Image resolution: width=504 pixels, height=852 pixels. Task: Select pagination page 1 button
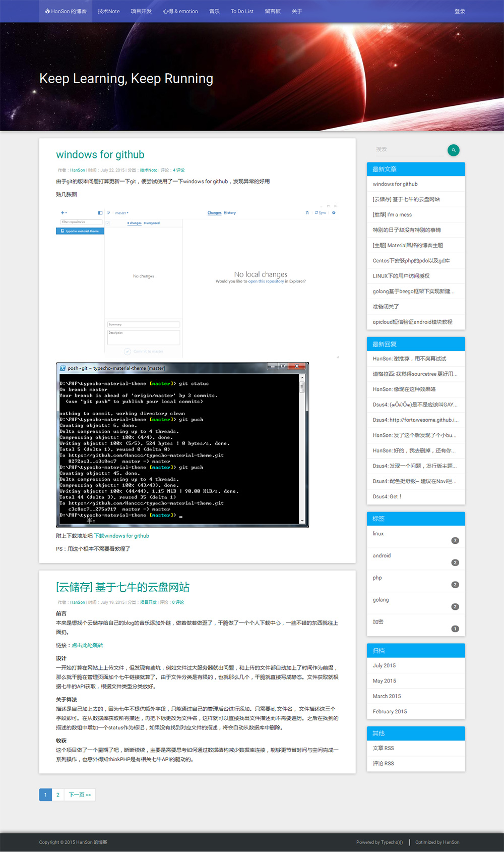pos(45,795)
